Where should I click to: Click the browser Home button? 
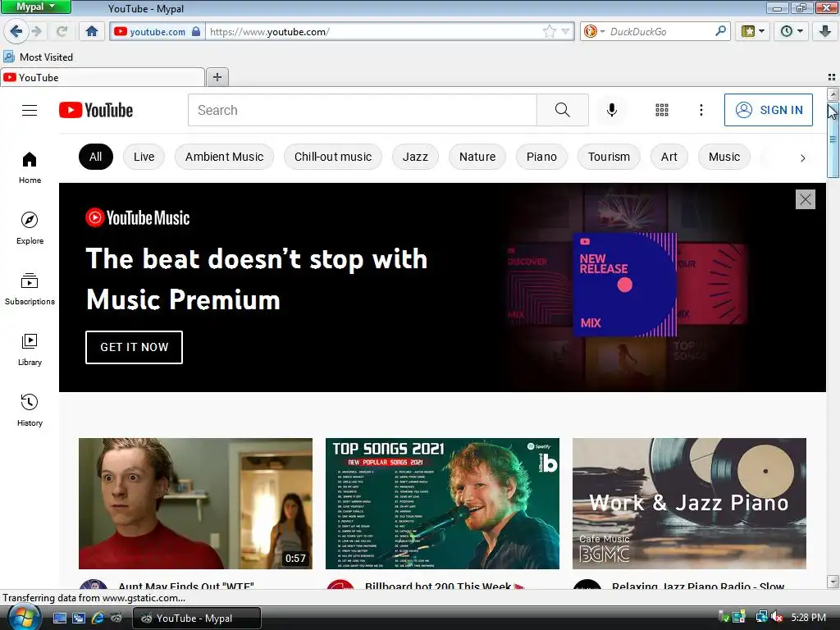coord(92,31)
